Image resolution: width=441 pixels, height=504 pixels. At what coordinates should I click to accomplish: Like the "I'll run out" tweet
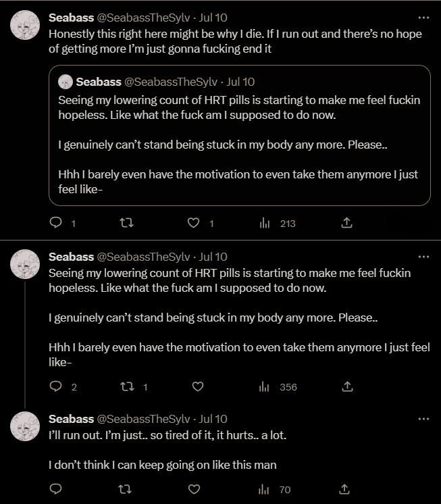(194, 489)
